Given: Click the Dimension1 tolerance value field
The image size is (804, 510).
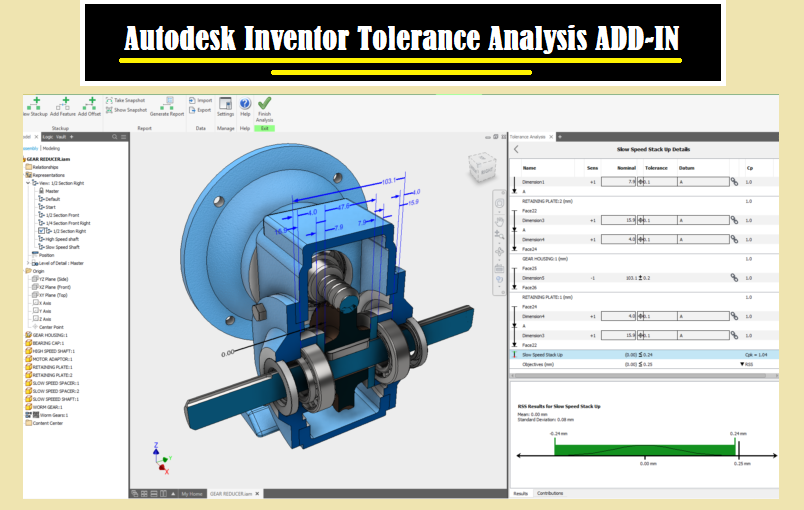Looking at the screenshot, I should tap(660, 181).
